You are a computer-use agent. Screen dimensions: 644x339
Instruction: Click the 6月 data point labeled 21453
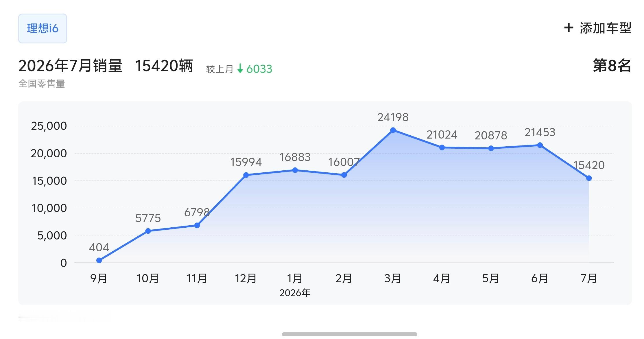[540, 145]
